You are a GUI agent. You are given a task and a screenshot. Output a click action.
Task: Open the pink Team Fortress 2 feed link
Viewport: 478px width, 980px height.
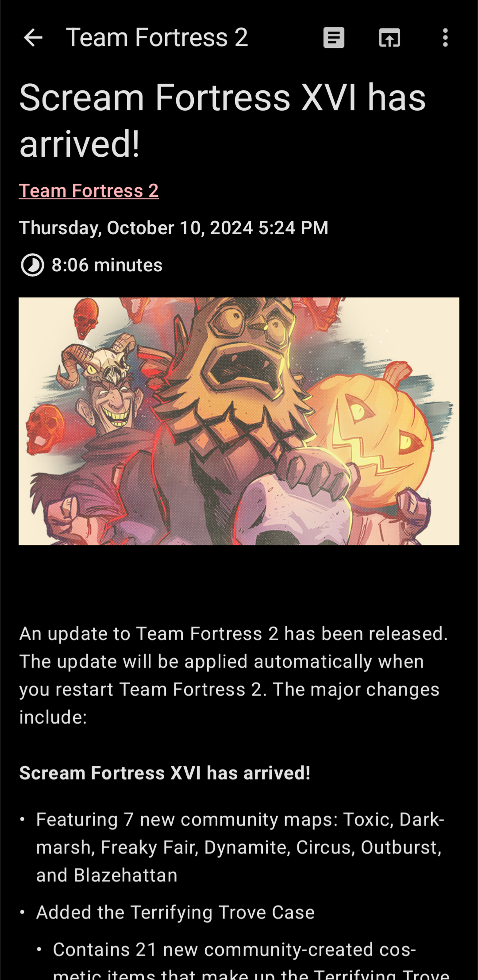89,191
